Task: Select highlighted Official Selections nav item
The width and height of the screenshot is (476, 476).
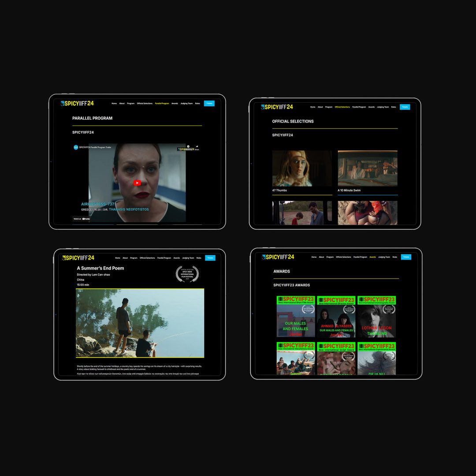Action: pos(342,107)
